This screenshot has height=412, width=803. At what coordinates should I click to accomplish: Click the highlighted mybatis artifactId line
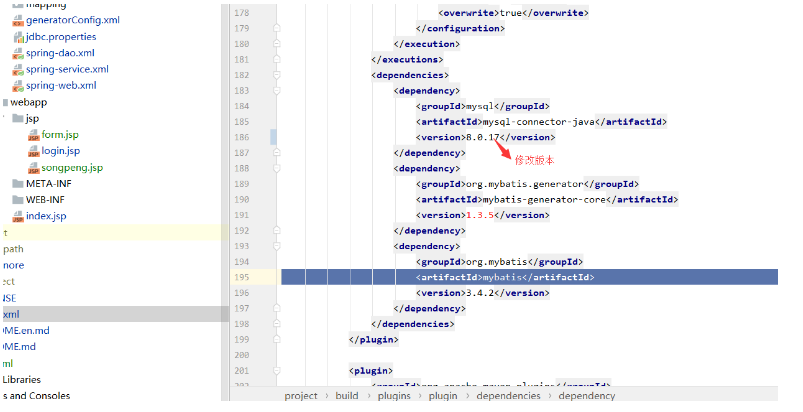[x=530, y=277]
